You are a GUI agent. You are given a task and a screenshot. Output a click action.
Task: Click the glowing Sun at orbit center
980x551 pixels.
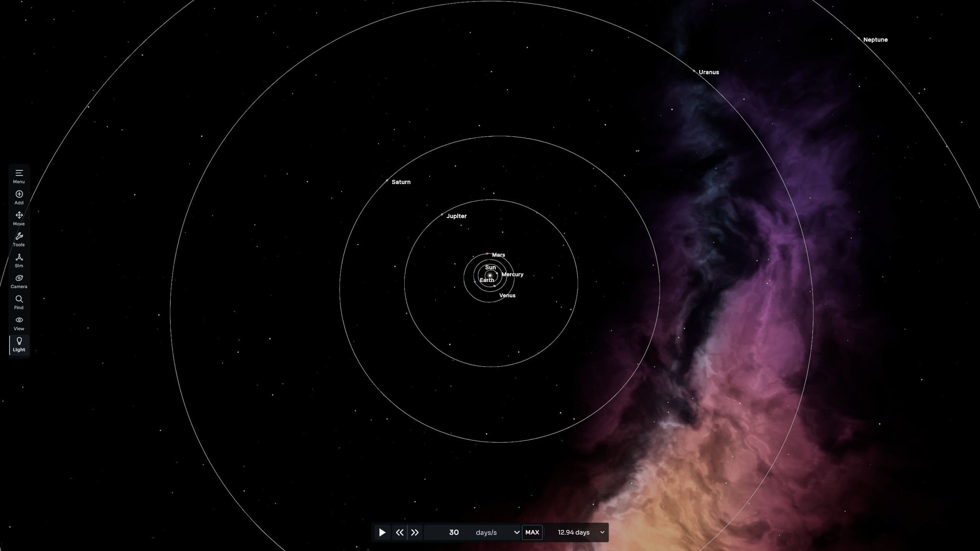490,275
